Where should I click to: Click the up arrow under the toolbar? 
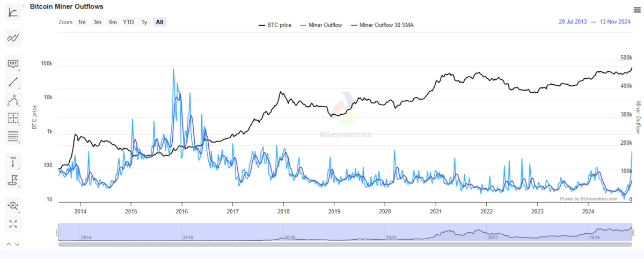click(x=9, y=245)
